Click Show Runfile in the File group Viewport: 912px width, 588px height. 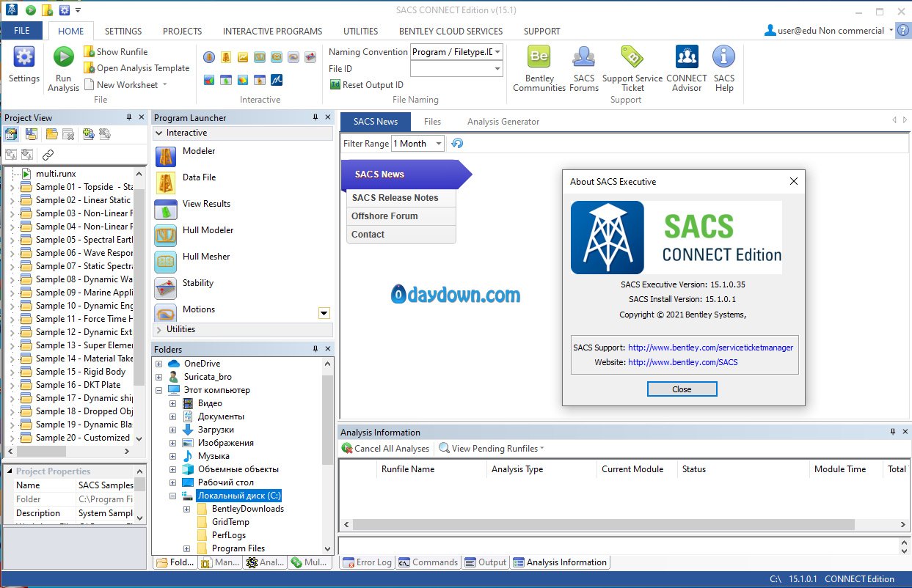tap(116, 51)
